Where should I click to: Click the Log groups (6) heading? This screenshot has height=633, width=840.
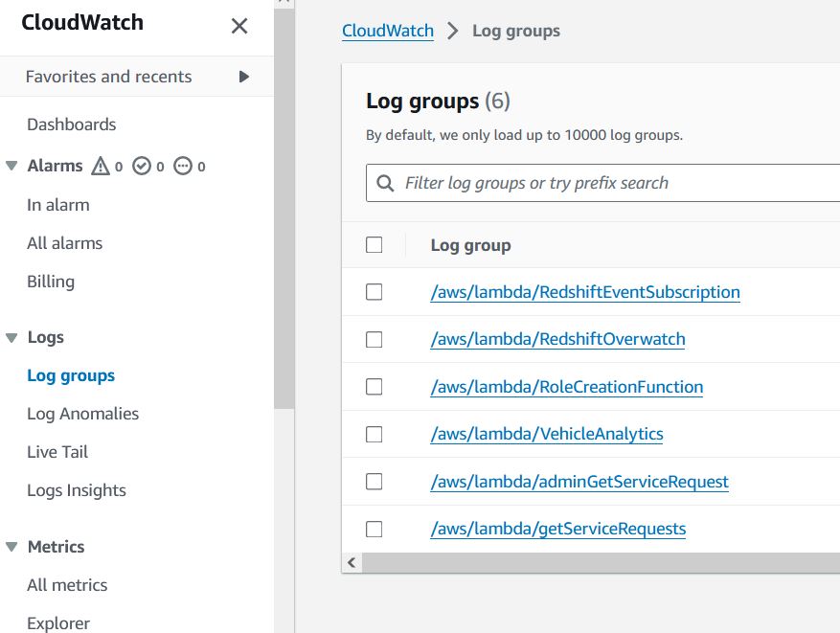pyautogui.click(x=438, y=101)
